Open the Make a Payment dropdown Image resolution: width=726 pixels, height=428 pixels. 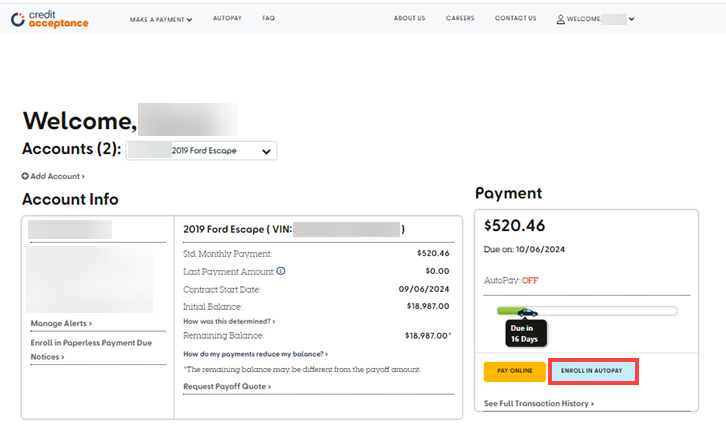coord(161,19)
